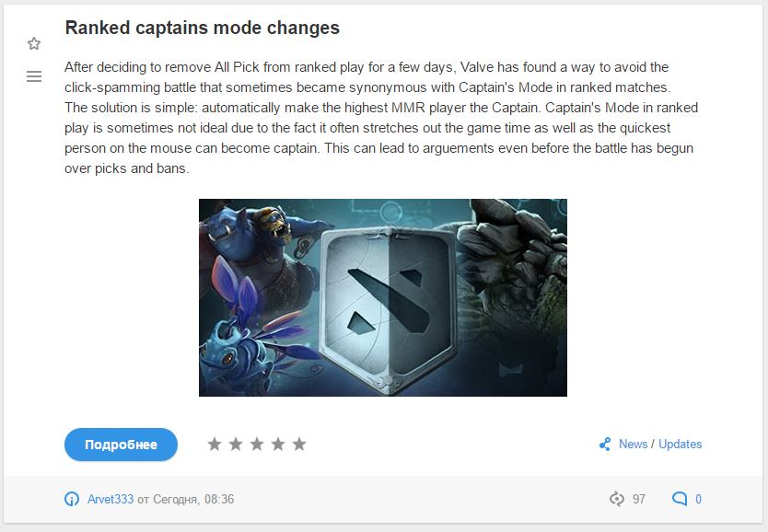
Task: Click the favorite star icon beside the title
Action: (34, 43)
